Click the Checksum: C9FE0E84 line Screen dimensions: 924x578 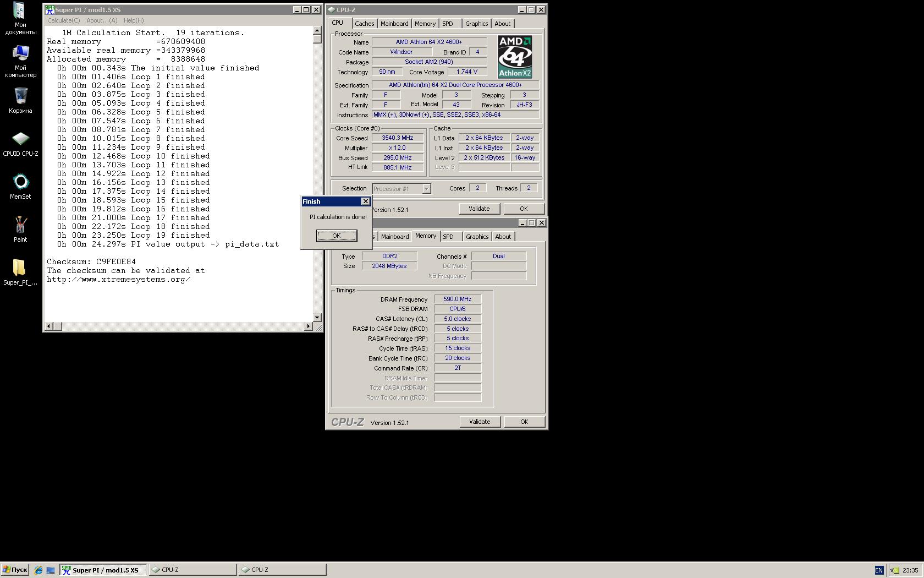coord(91,261)
